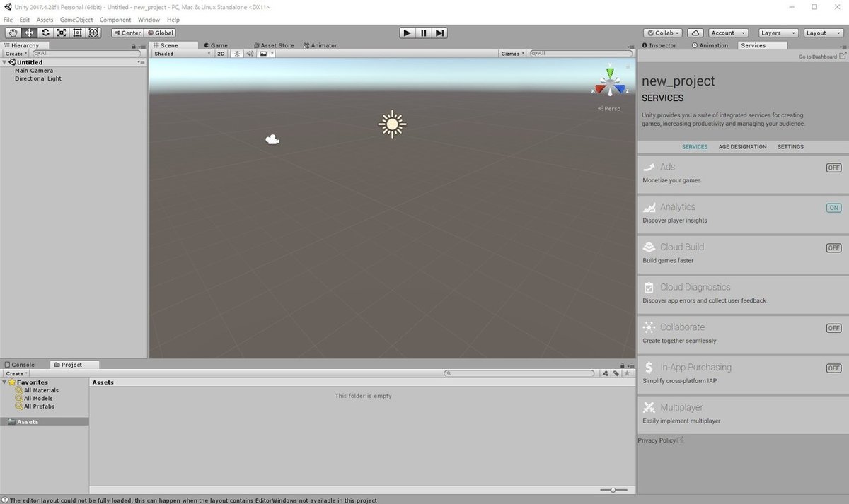Screen dimensions: 849x504
Task: Select the Rect transform tool
Action: coord(78,33)
